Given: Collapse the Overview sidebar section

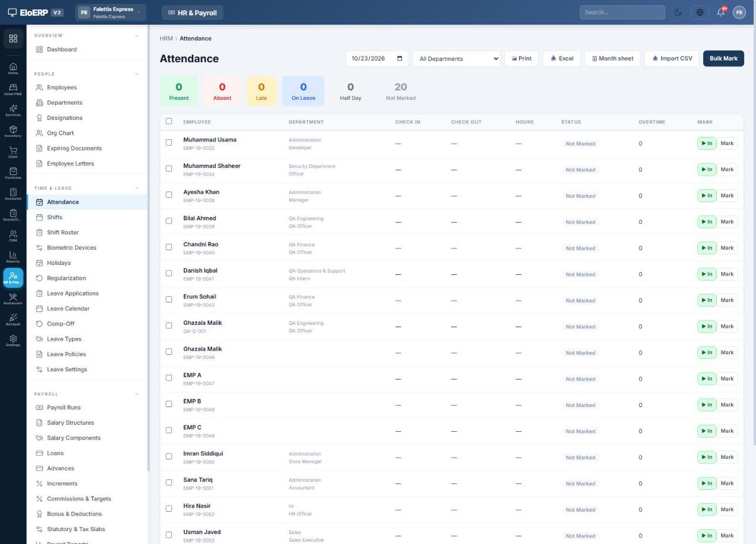Looking at the screenshot, I should point(137,35).
